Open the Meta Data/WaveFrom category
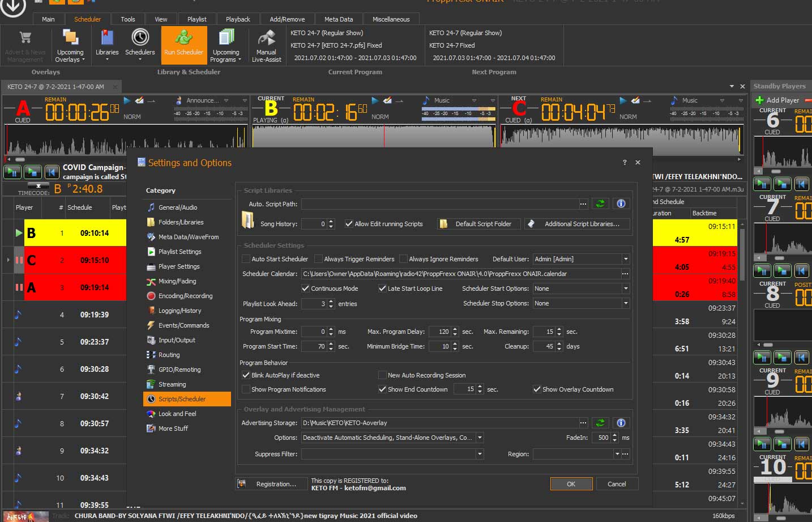The image size is (812, 522). [188, 237]
